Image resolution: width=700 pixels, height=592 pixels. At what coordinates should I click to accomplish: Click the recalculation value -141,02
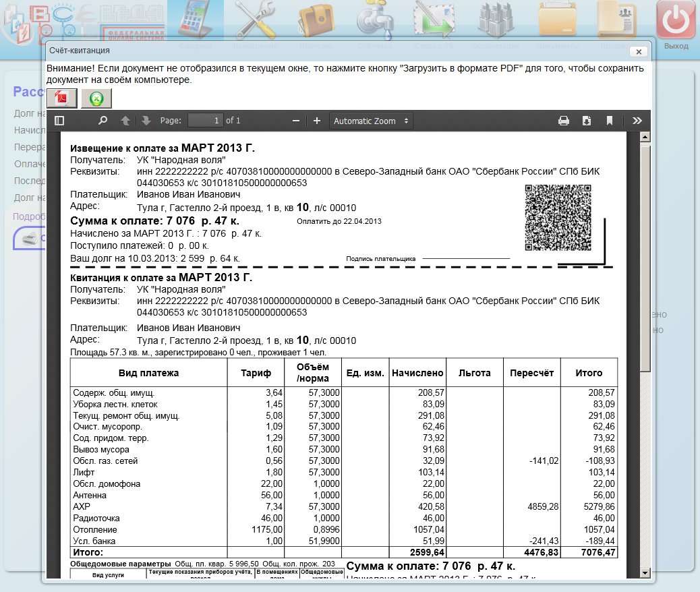tap(544, 461)
